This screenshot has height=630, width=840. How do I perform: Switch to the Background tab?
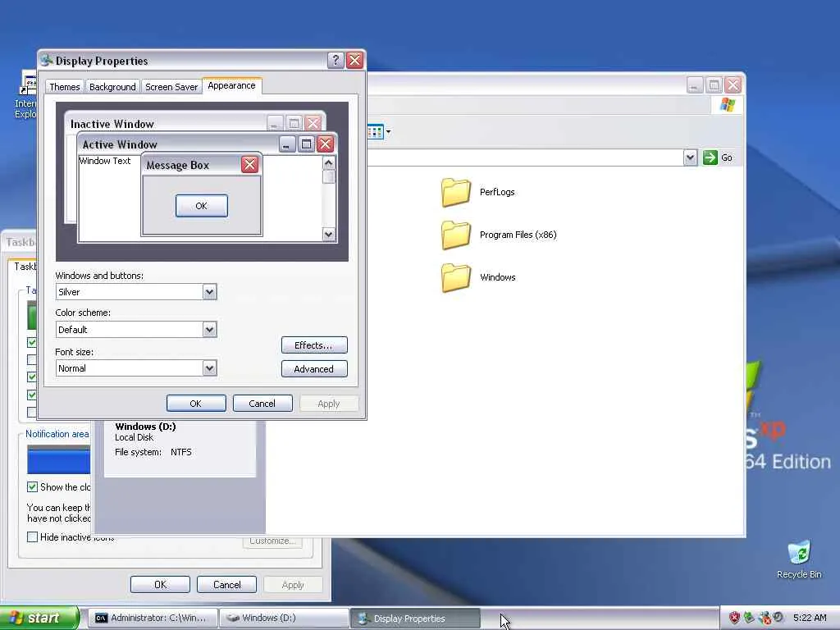coord(112,87)
